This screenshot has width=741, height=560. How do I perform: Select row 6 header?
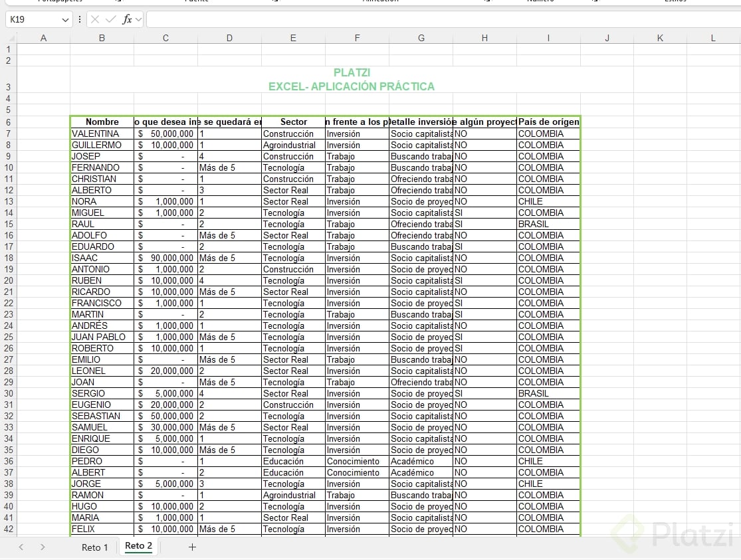(x=9, y=122)
